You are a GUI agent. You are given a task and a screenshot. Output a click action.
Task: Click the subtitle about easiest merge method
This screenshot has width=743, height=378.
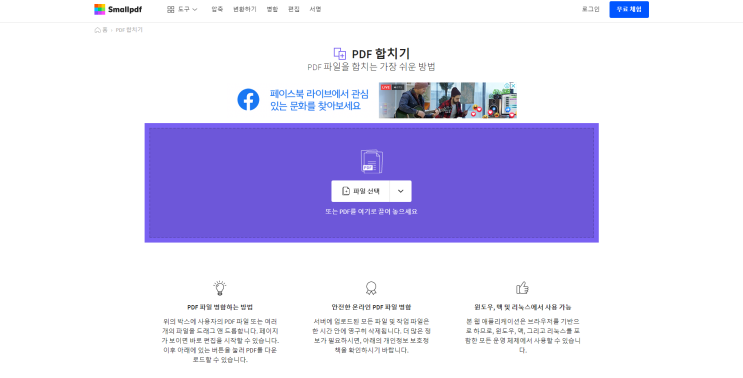point(371,67)
